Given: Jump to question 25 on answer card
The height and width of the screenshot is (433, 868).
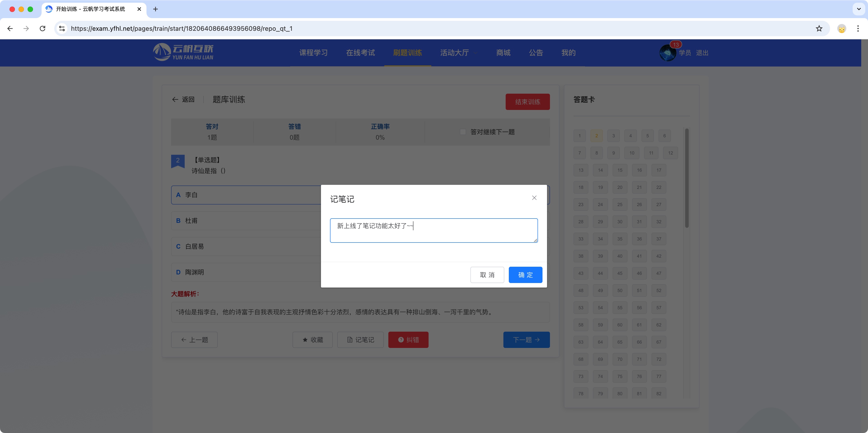Looking at the screenshot, I should (x=620, y=204).
